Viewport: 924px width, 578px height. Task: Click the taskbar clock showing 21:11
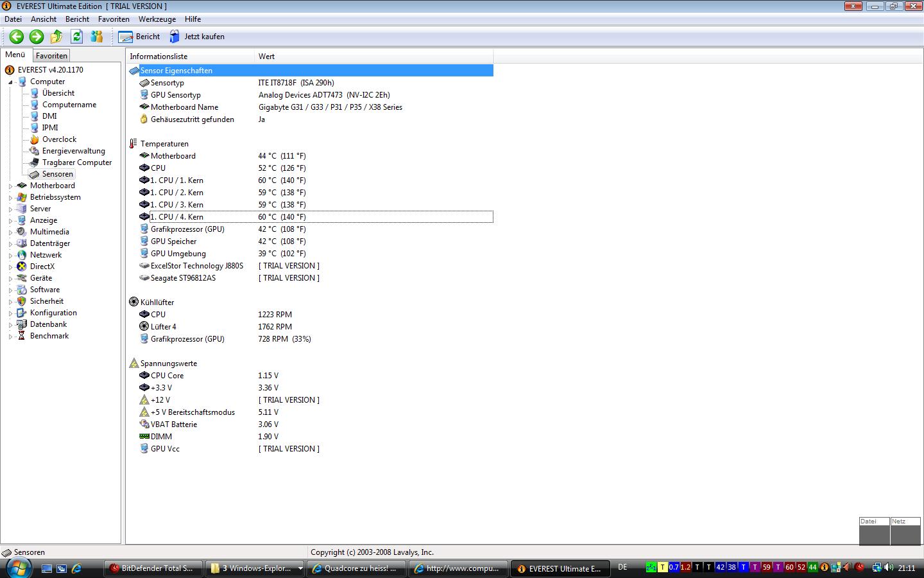coord(907,568)
